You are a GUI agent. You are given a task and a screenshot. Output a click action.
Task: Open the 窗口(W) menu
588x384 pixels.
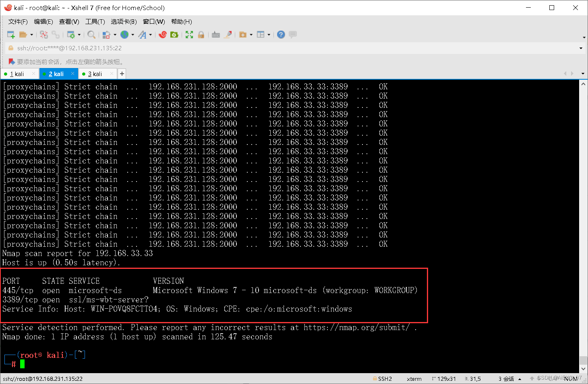coord(154,22)
